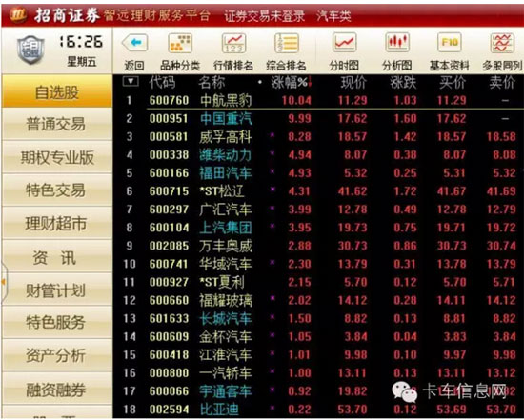The width and height of the screenshot is (524, 420).
Task: Open F10 基本资料 icon
Action: tap(449, 43)
